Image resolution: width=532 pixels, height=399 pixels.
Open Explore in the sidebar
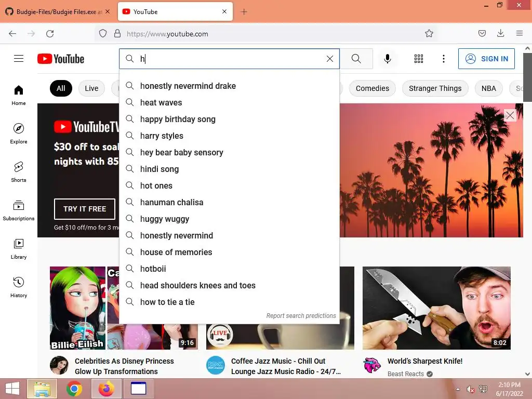(19, 134)
